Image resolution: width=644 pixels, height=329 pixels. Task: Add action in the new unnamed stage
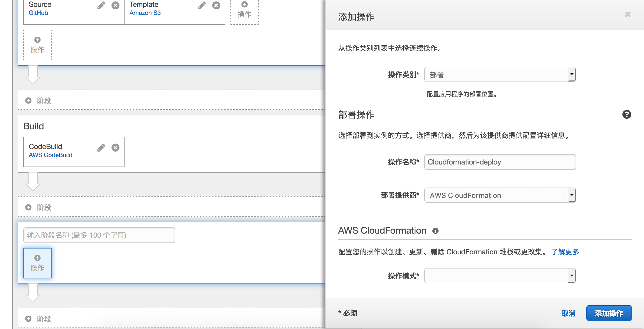click(x=37, y=263)
